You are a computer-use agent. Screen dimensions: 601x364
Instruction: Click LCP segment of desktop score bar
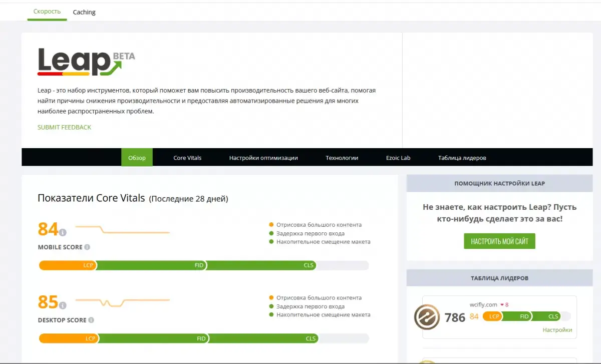(x=69, y=338)
